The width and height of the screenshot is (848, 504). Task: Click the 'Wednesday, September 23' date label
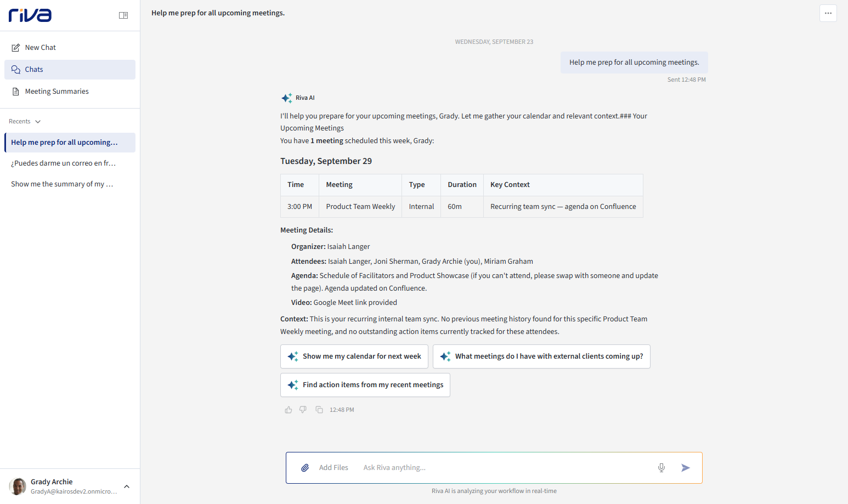(494, 42)
